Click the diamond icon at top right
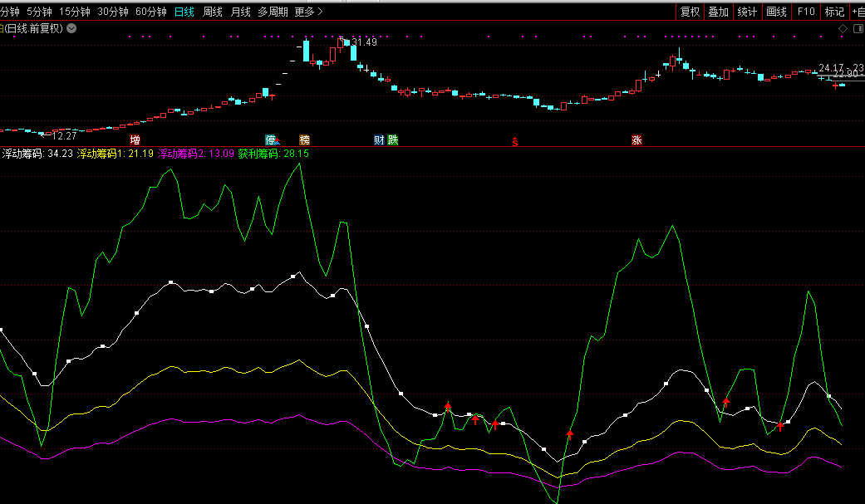The width and height of the screenshot is (865, 504). click(843, 28)
